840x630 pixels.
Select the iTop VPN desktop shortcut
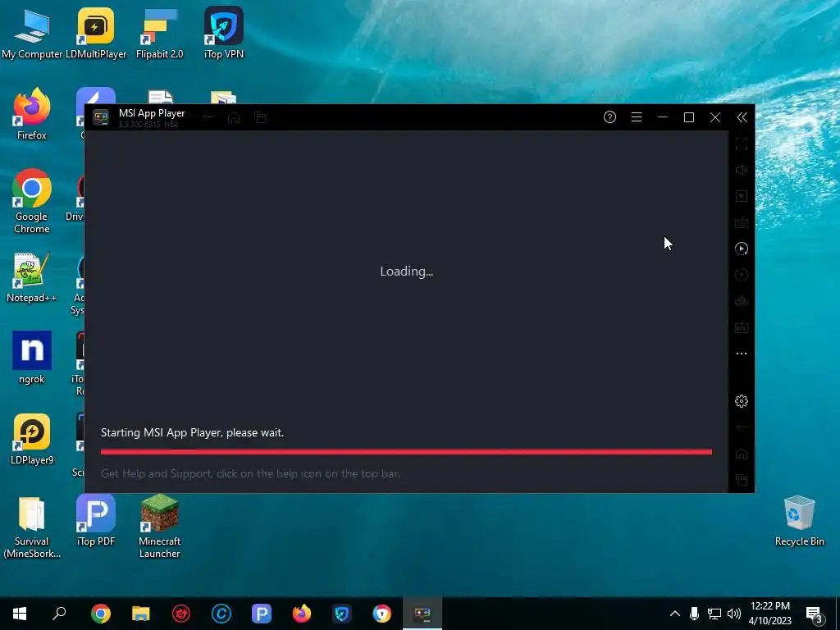pyautogui.click(x=224, y=33)
